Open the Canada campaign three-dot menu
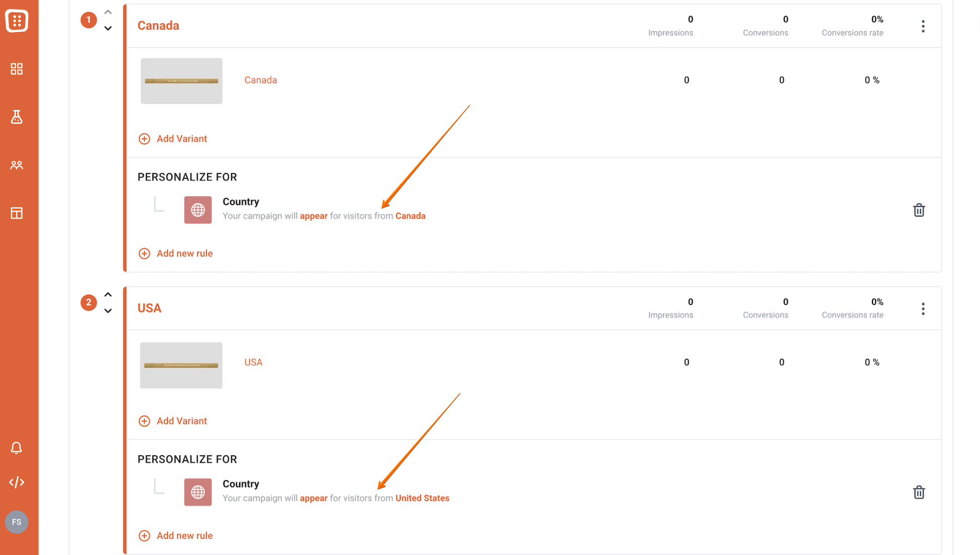 [x=923, y=26]
